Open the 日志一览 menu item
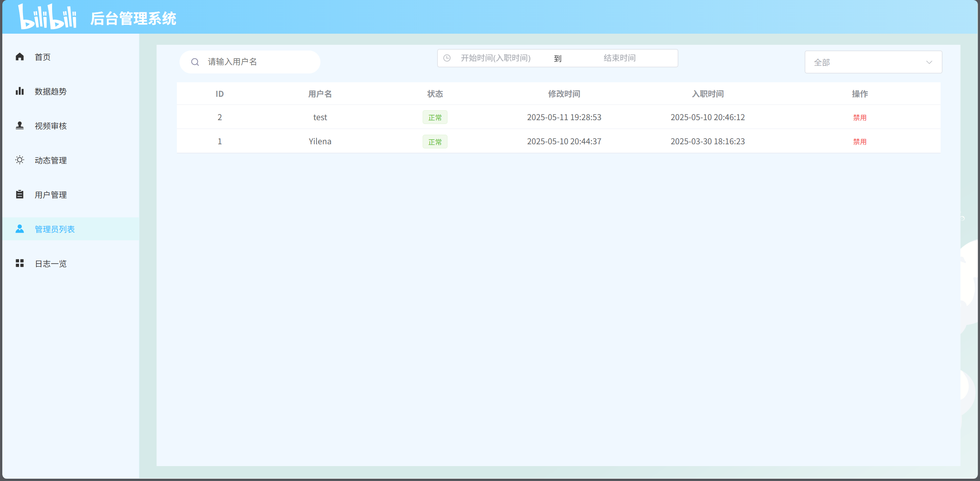This screenshot has width=980, height=481. [51, 264]
